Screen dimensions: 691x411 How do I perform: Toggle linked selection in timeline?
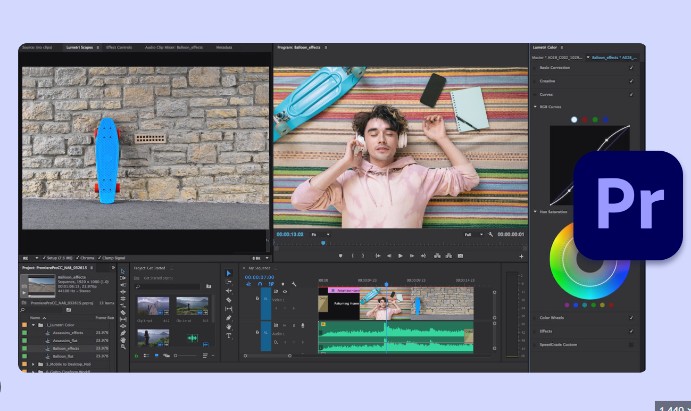click(x=271, y=284)
